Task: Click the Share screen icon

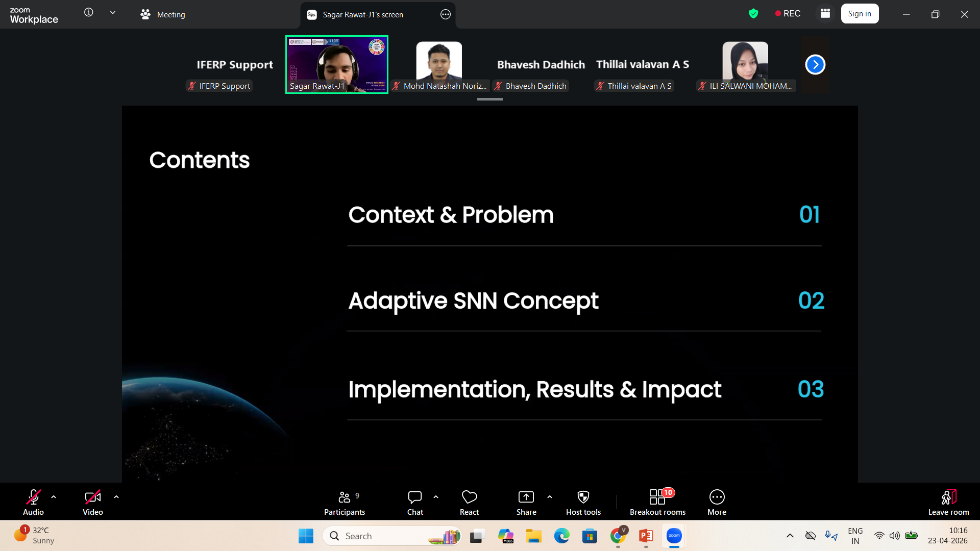Action: [526, 497]
